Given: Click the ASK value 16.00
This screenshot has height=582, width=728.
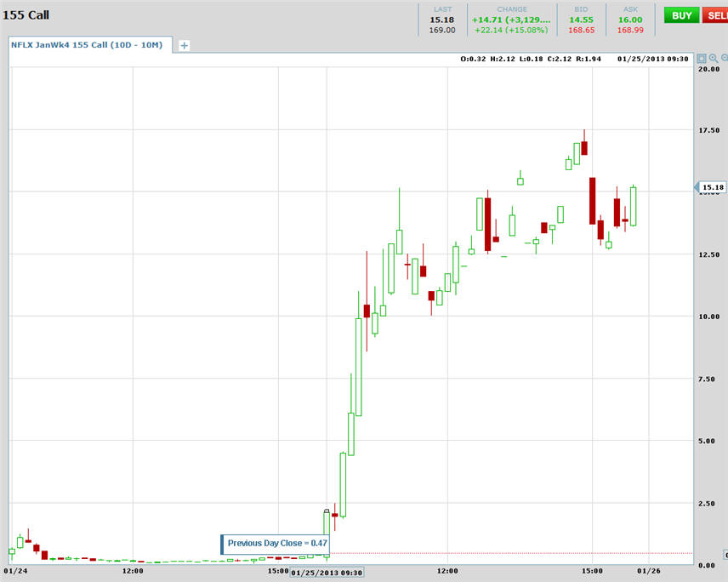Looking at the screenshot, I should tap(630, 20).
